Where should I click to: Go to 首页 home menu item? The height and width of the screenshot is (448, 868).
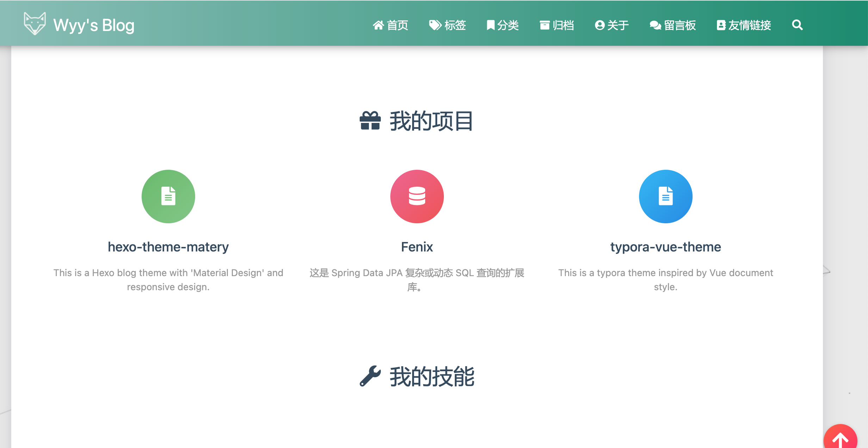[x=391, y=25]
